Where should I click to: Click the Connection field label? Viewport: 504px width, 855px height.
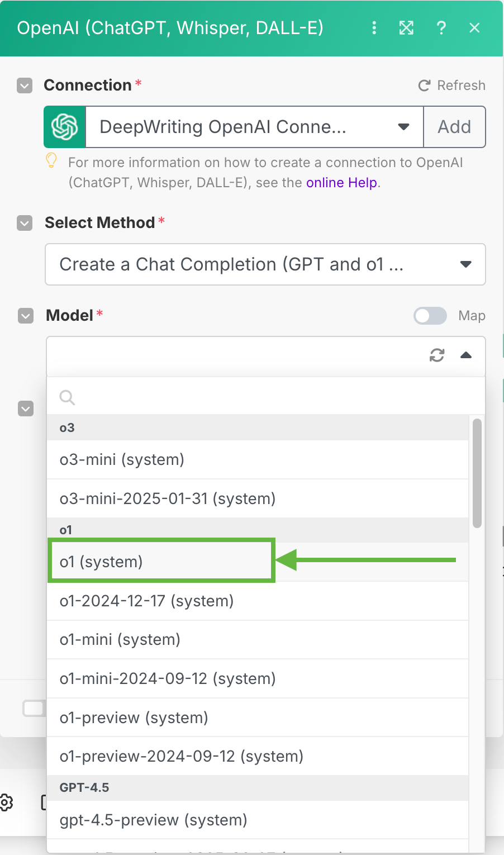[x=88, y=85]
